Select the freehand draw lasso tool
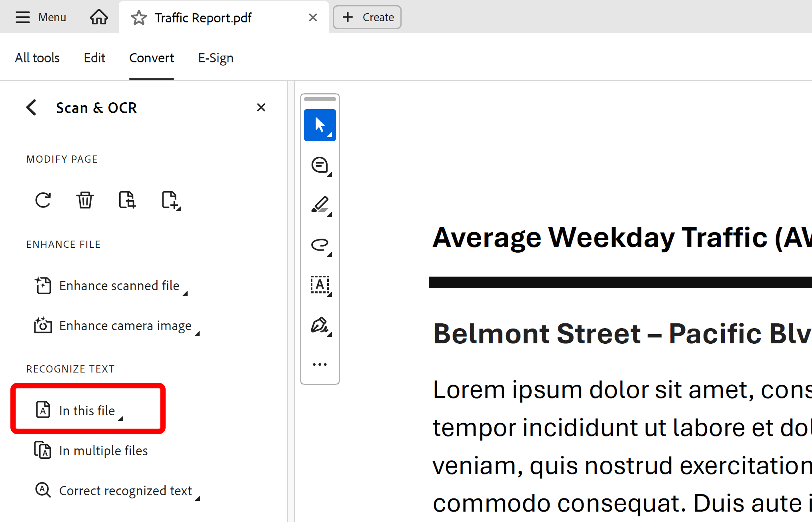This screenshot has height=522, width=812. click(x=320, y=245)
